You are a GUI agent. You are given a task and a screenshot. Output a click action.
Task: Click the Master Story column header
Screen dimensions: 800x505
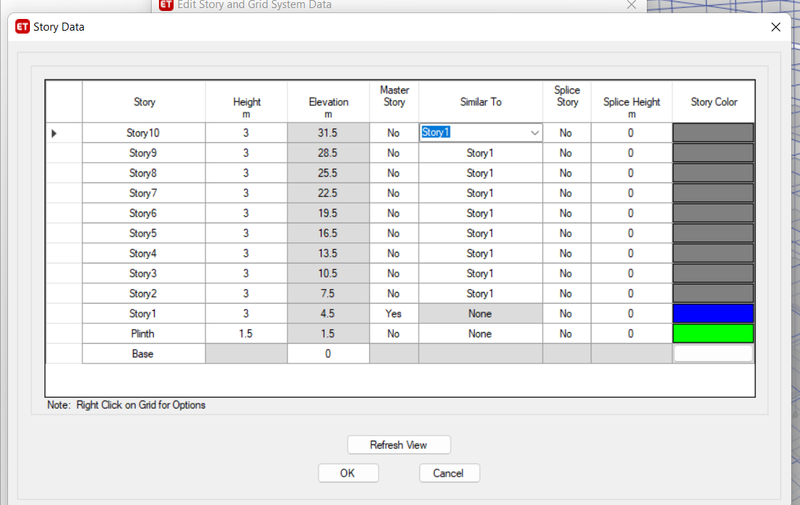pyautogui.click(x=394, y=102)
